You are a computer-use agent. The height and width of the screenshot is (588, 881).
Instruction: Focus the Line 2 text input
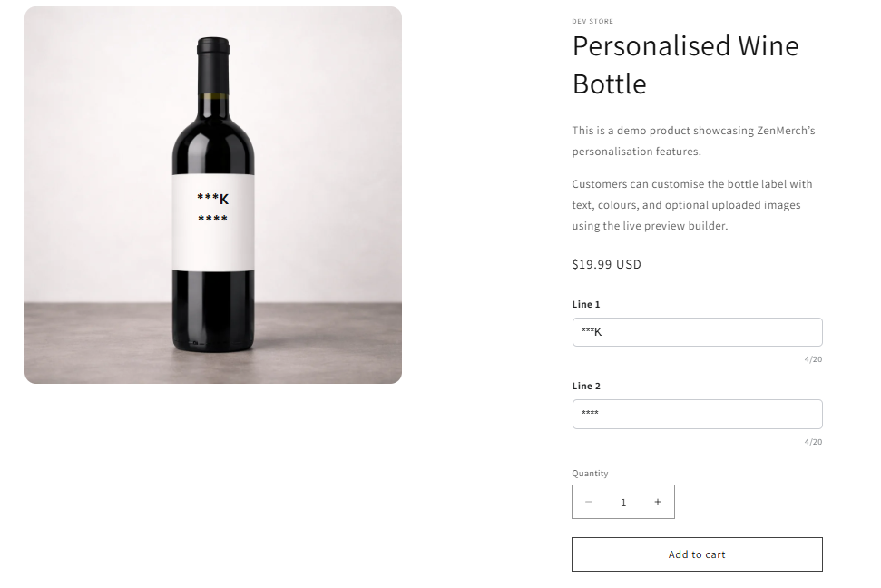tap(697, 414)
